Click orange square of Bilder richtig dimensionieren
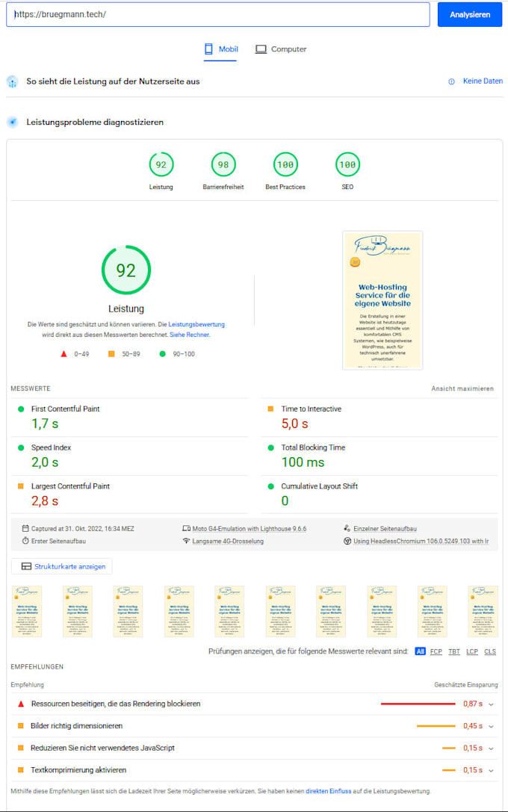 (x=21, y=726)
